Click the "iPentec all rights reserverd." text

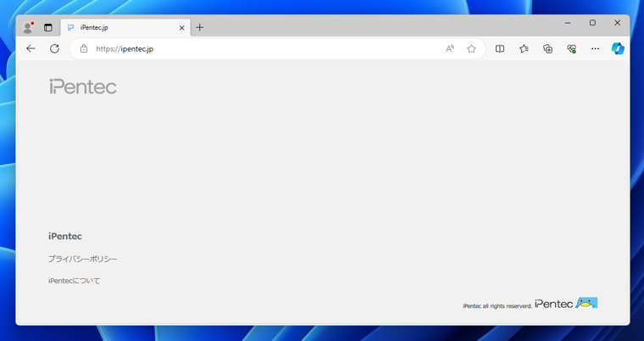point(497,306)
